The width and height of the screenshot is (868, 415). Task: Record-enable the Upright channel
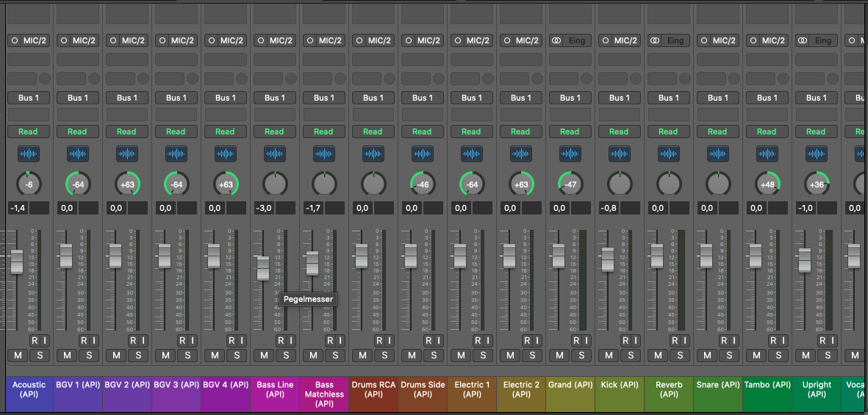coord(823,340)
